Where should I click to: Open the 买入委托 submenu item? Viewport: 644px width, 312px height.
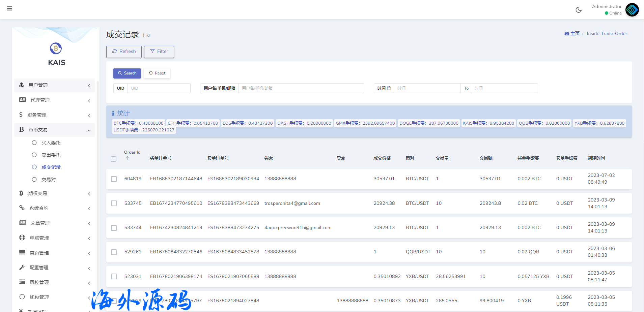point(51,143)
